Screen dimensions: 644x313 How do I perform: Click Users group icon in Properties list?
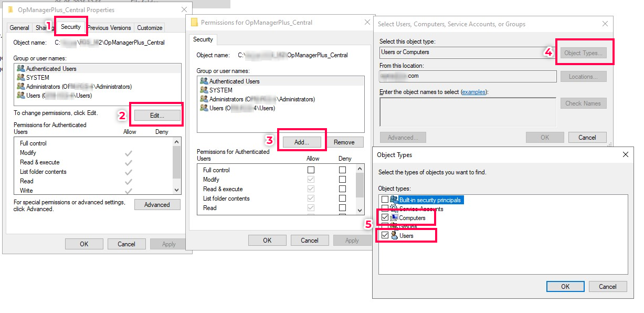pos(21,95)
